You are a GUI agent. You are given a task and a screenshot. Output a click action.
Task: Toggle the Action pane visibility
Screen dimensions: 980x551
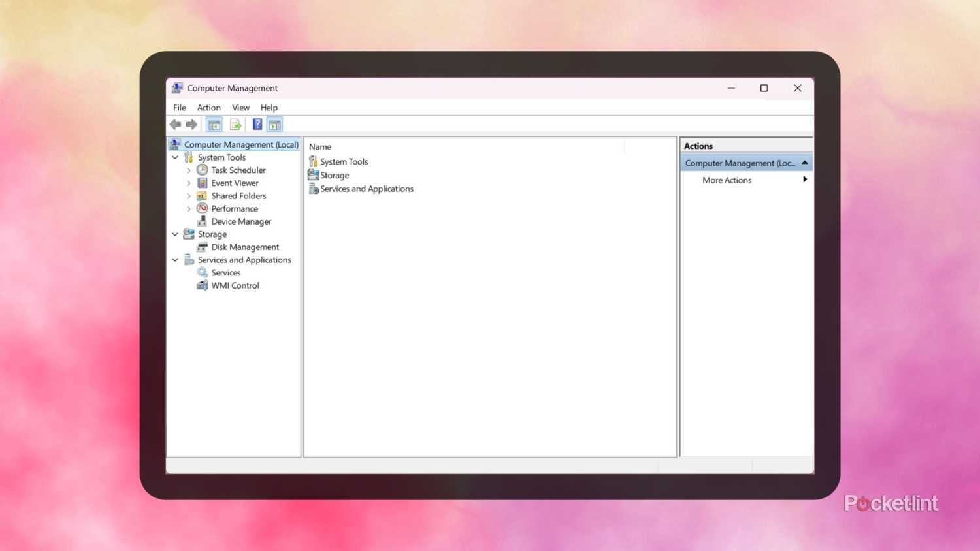point(274,123)
